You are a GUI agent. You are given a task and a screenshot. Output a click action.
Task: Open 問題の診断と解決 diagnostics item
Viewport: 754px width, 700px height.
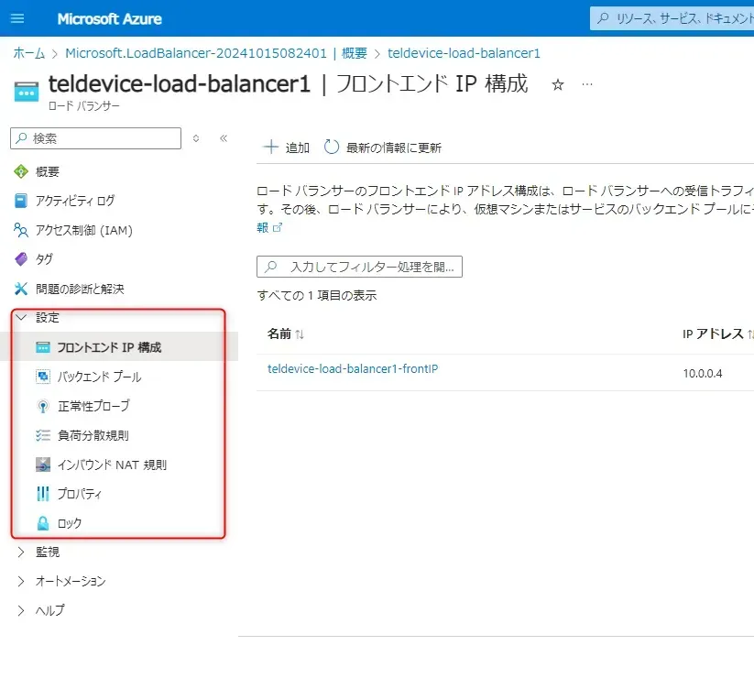coord(80,289)
